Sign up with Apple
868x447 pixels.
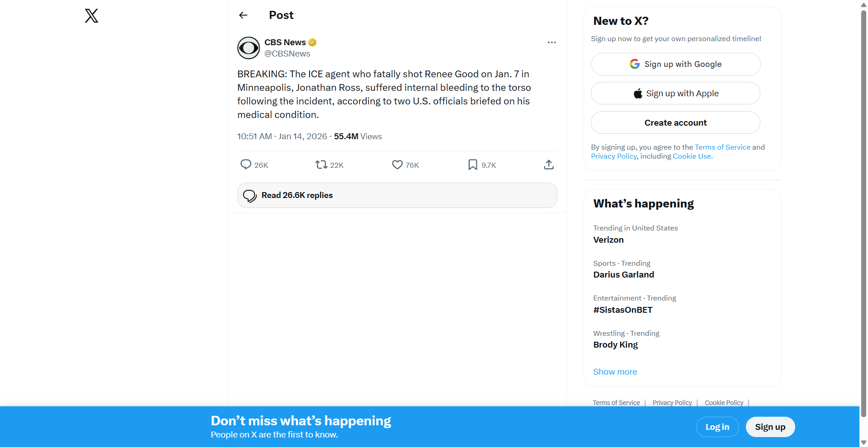tap(675, 94)
